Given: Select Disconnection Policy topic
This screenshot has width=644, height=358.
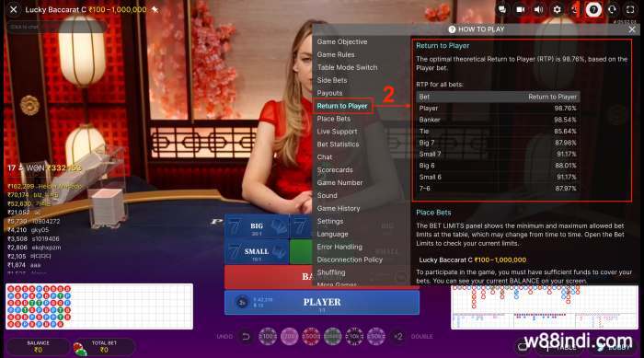Looking at the screenshot, I should [x=350, y=260].
